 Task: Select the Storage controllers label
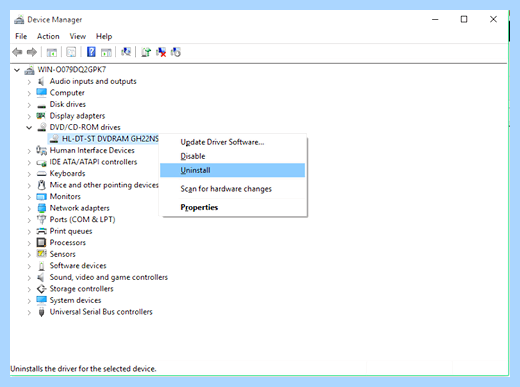point(81,289)
